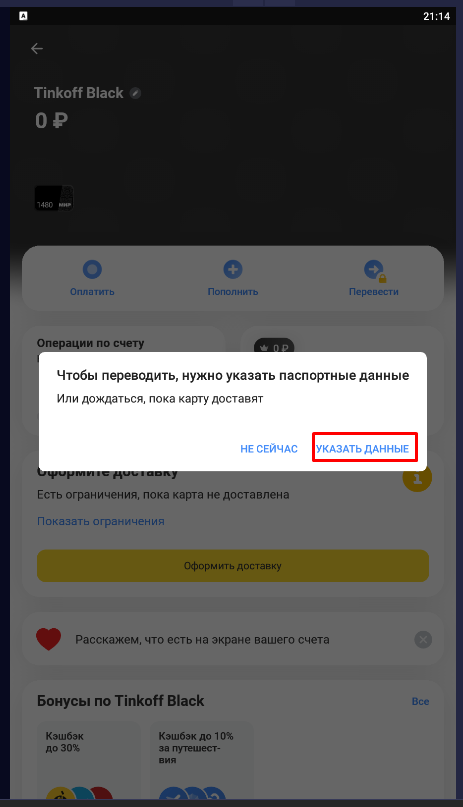Screen dimensions: 463x807
Task: Tap the Оплатить pay icon
Action: click(x=92, y=269)
